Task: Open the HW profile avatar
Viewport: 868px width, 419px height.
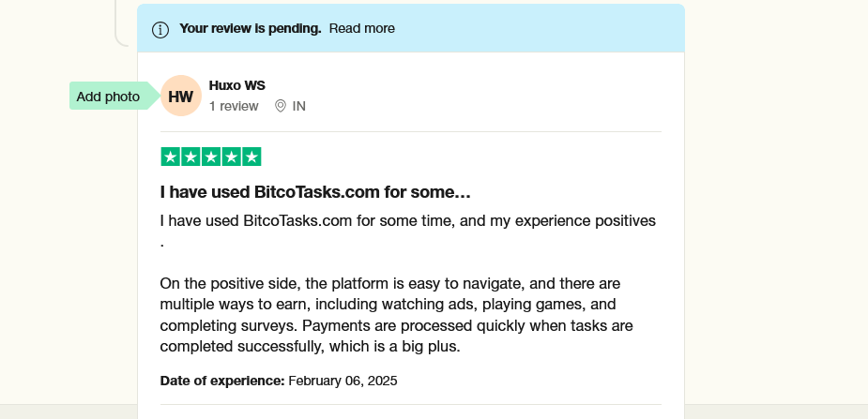Action: pos(181,96)
